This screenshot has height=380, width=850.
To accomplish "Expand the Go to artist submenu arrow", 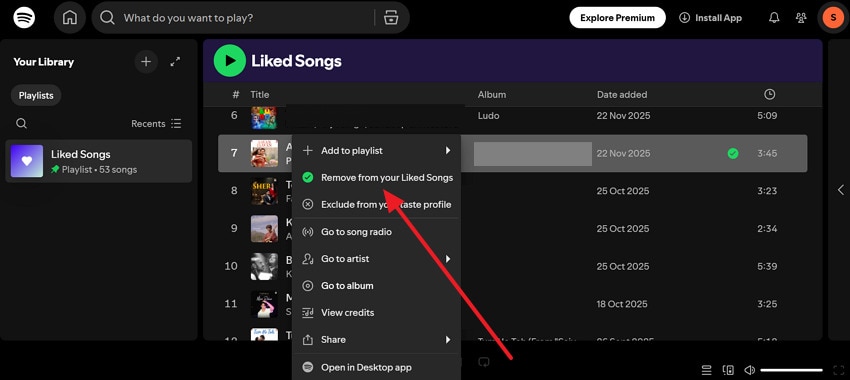I will pyautogui.click(x=448, y=259).
